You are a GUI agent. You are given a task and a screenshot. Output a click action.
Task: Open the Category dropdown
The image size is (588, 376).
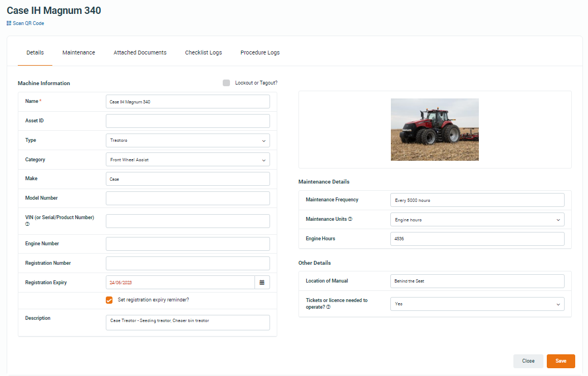(x=188, y=160)
